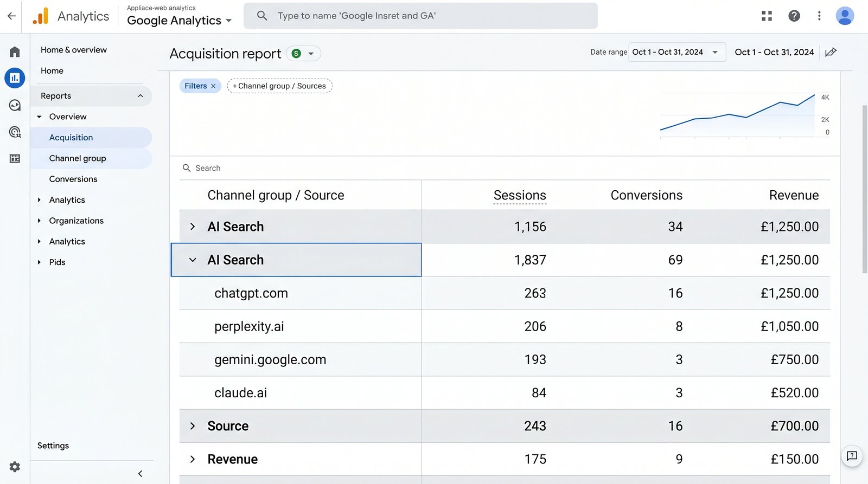Click revenue value £1,050.00
This screenshot has height=484, width=868.
click(x=789, y=326)
